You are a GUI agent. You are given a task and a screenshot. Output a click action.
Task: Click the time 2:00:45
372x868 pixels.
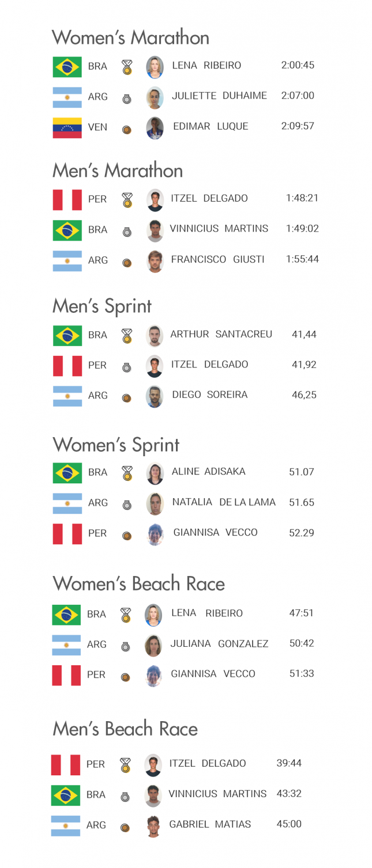[298, 66]
